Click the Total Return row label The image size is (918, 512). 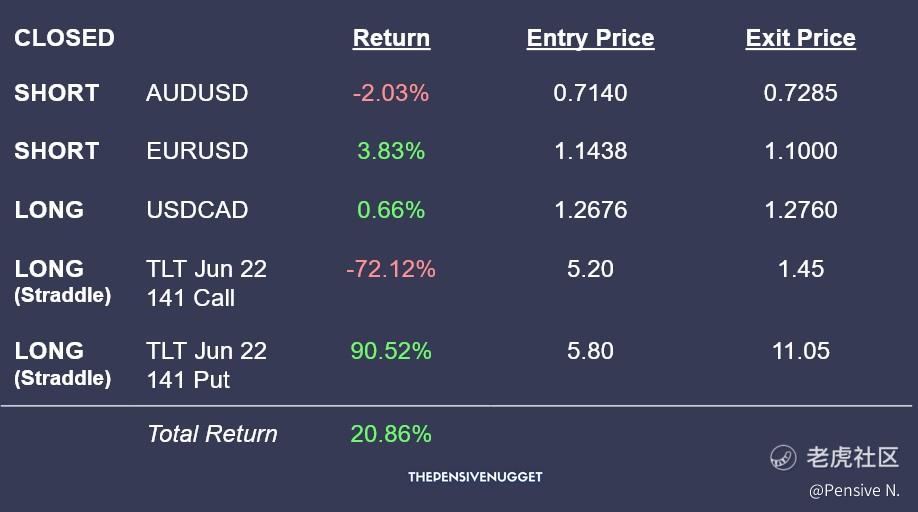click(212, 434)
